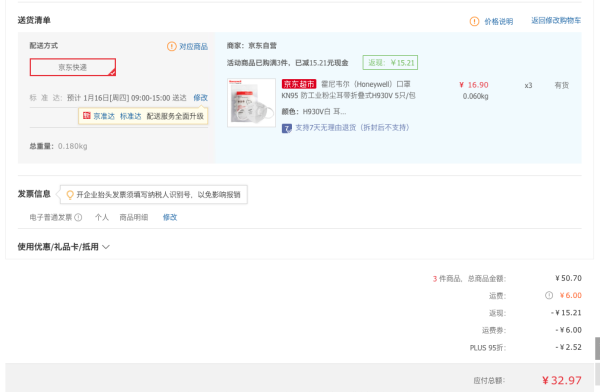Viewport: 600px width, 392px height.
Task: Click the 对应商品 info icon
Action: click(171, 46)
